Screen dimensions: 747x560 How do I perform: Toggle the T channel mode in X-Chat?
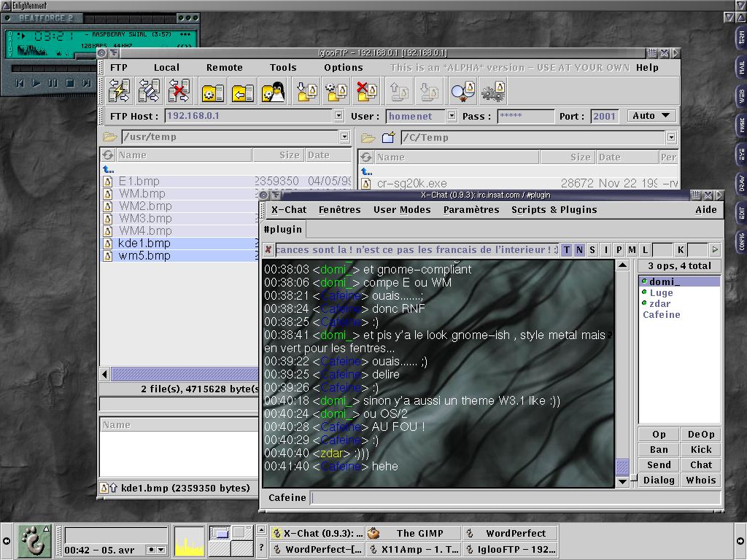point(566,249)
